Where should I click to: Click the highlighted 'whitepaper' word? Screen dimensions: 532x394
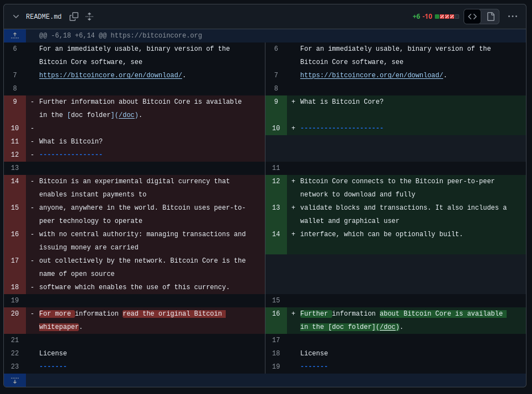click(59, 327)
